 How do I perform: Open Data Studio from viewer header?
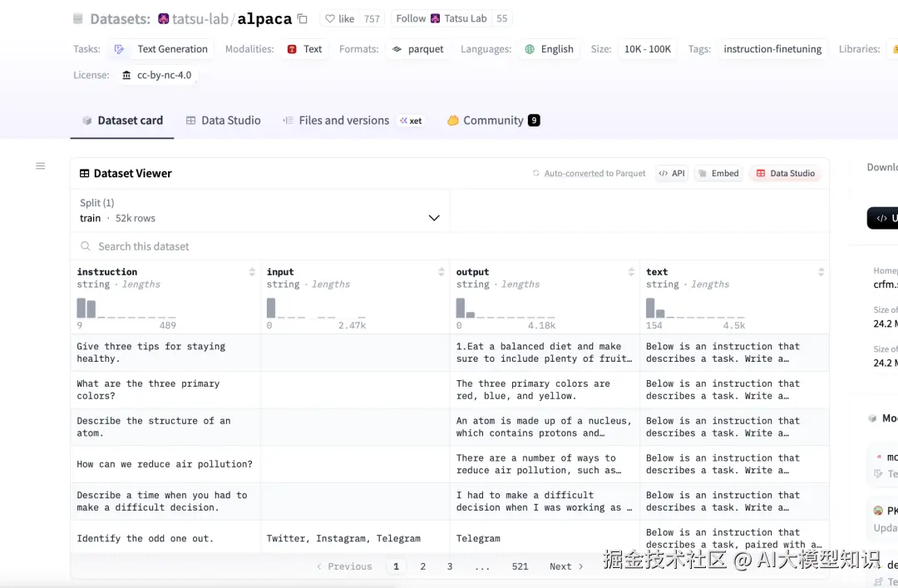785,173
